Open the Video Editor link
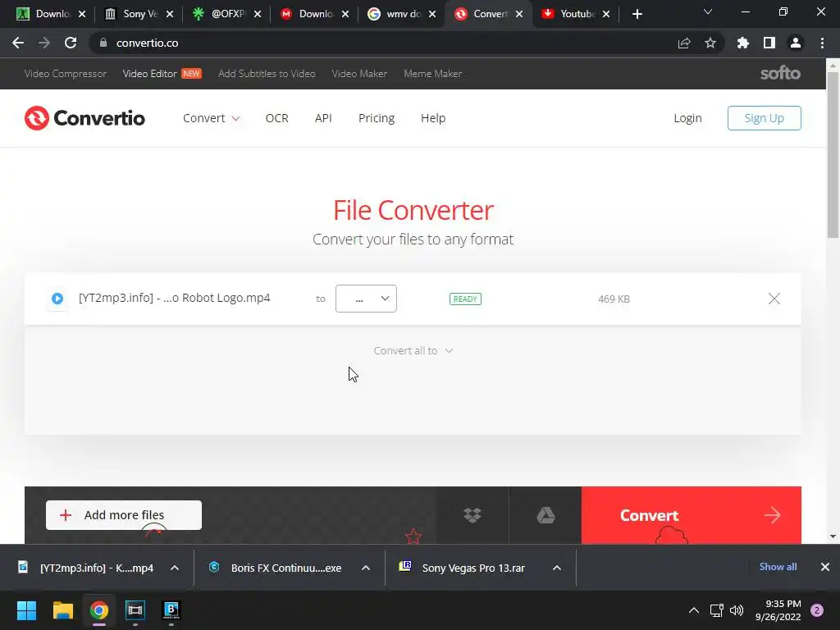This screenshot has height=630, width=840. pos(149,73)
